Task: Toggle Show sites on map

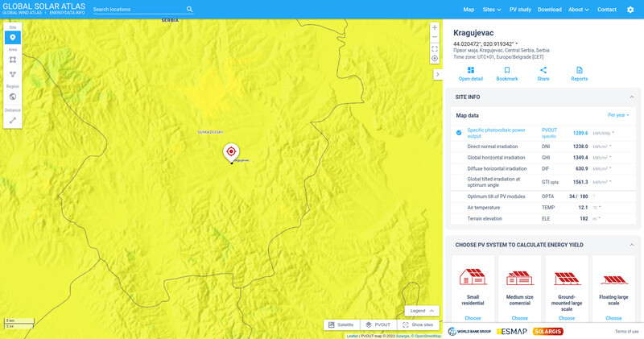Action: 418,325
